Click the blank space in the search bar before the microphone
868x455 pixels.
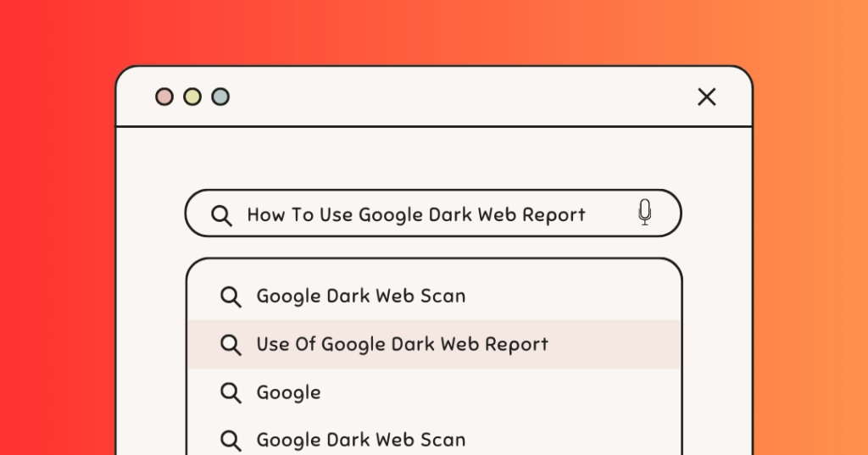pos(610,214)
